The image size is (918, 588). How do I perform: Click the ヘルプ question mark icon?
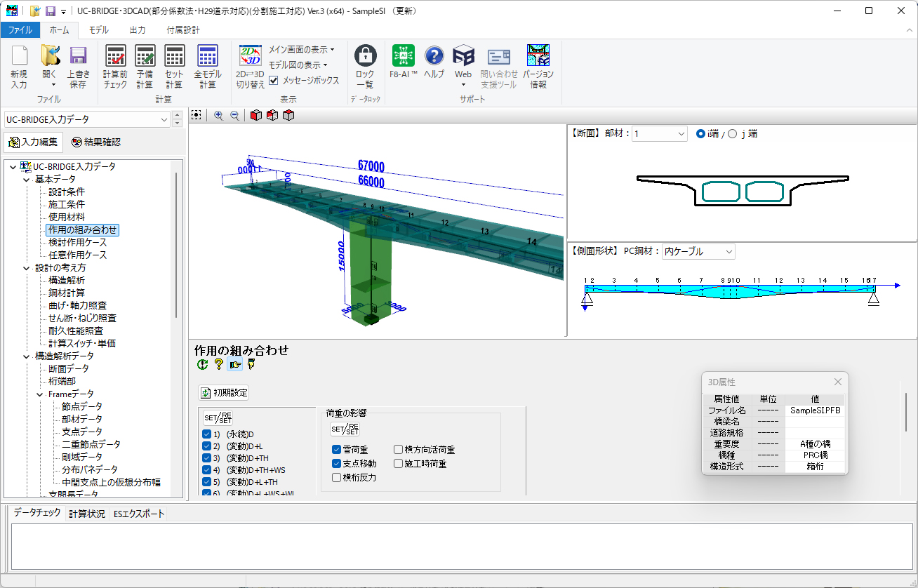pos(434,56)
